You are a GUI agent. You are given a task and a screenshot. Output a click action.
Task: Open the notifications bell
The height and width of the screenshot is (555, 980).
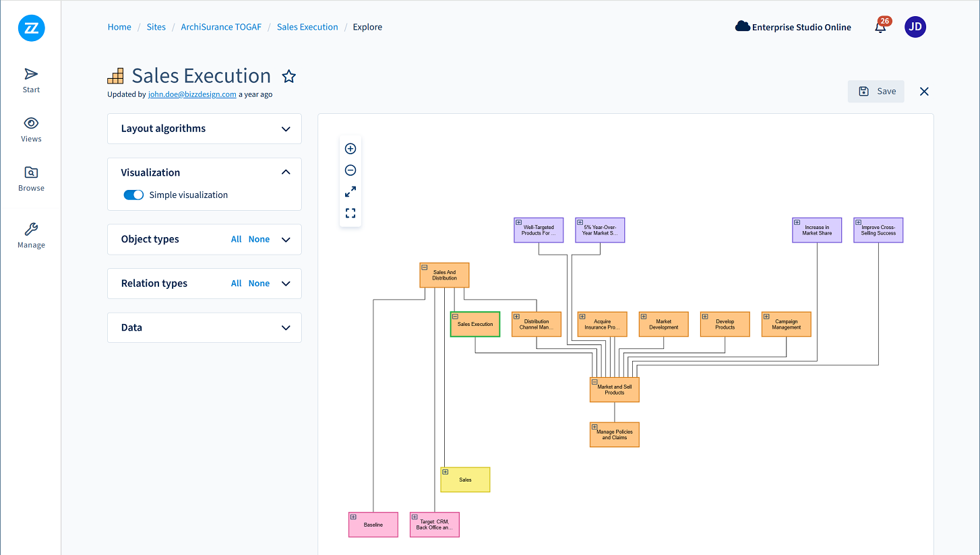[880, 28]
